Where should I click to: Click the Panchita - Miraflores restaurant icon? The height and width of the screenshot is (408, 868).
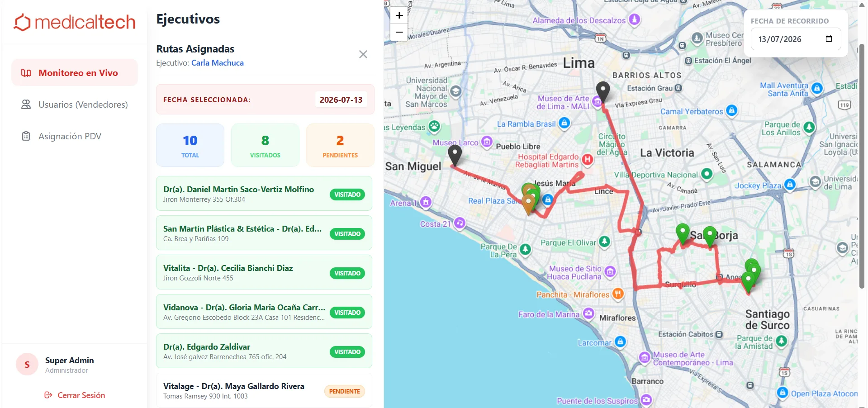click(x=618, y=294)
